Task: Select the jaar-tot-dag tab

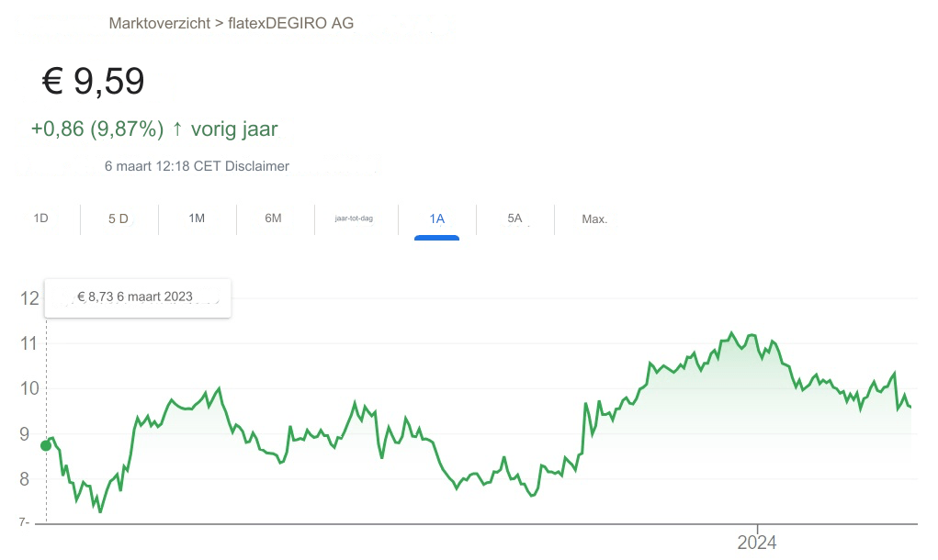Action: coord(354,218)
